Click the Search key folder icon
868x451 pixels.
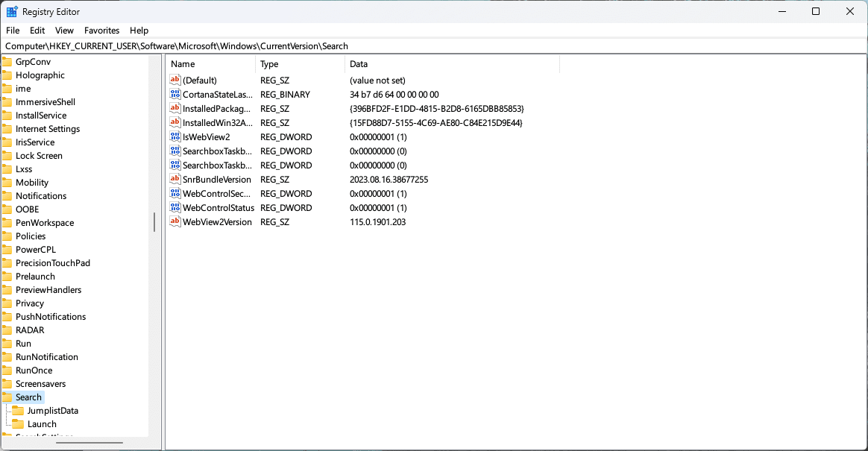tap(7, 397)
